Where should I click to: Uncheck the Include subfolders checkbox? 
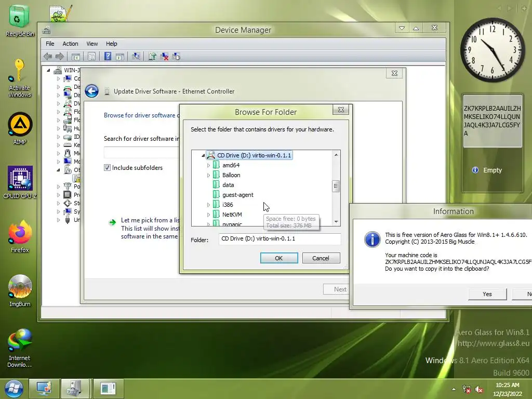[x=107, y=167]
